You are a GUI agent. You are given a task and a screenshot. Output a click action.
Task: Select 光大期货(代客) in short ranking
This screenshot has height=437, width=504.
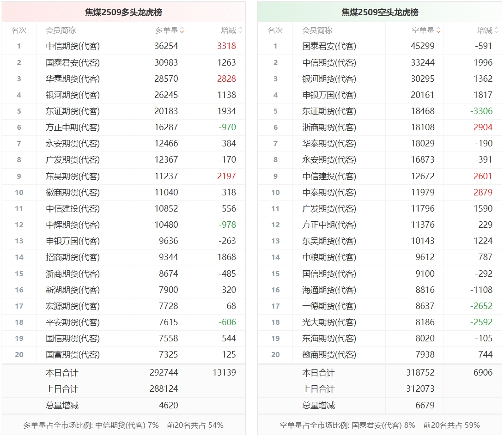click(329, 322)
